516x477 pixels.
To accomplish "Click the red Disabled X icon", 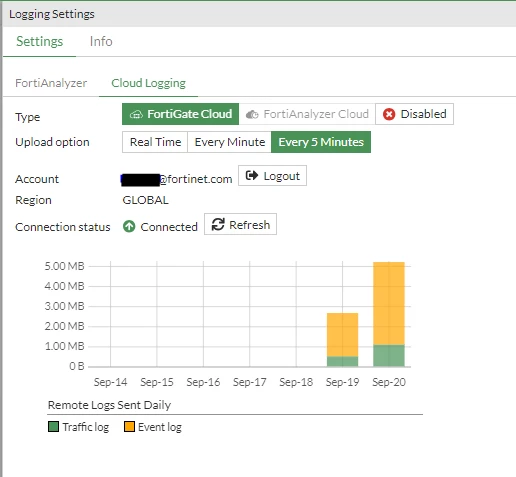I will click(x=389, y=114).
